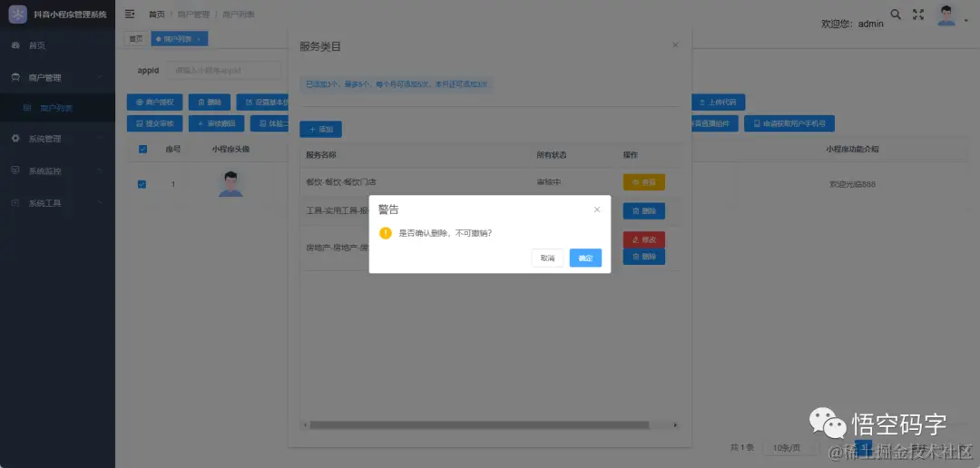Switch to the 首页 tab

pos(135,39)
